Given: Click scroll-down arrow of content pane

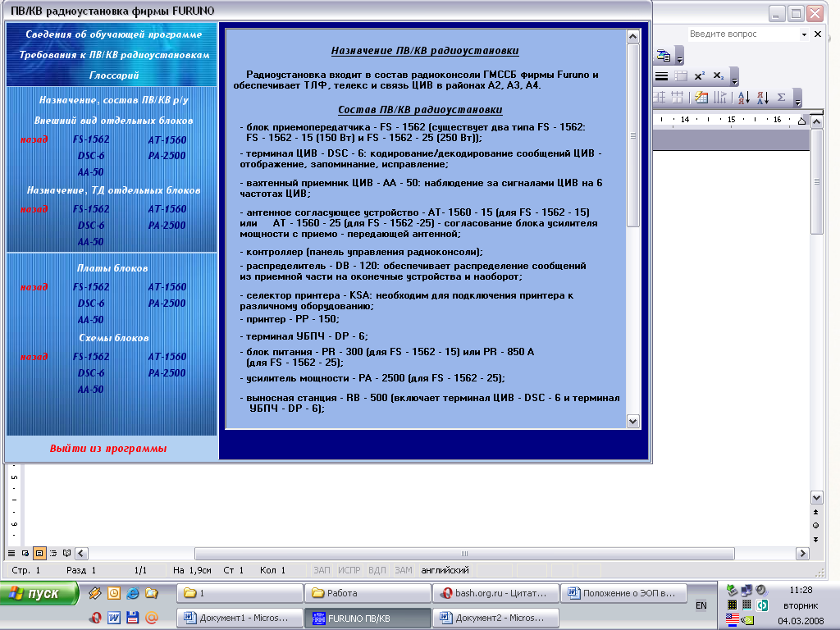Looking at the screenshot, I should click(x=632, y=421).
